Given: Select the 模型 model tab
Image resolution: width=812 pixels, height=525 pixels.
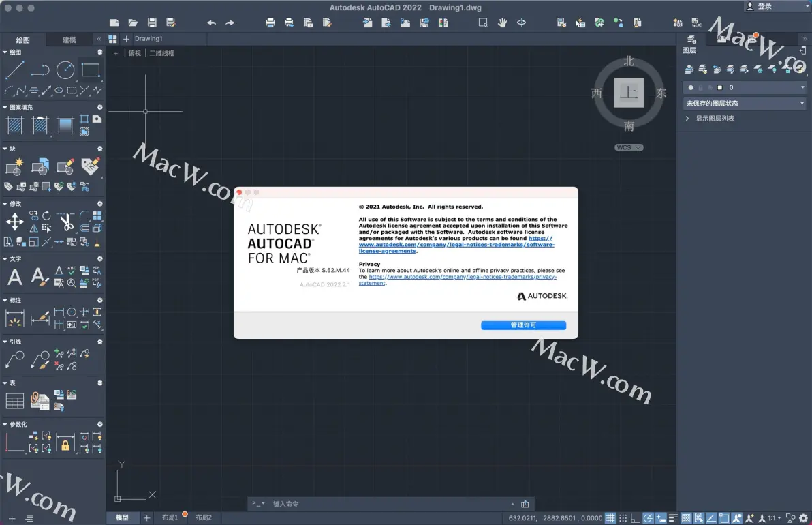Looking at the screenshot, I should 122,517.
